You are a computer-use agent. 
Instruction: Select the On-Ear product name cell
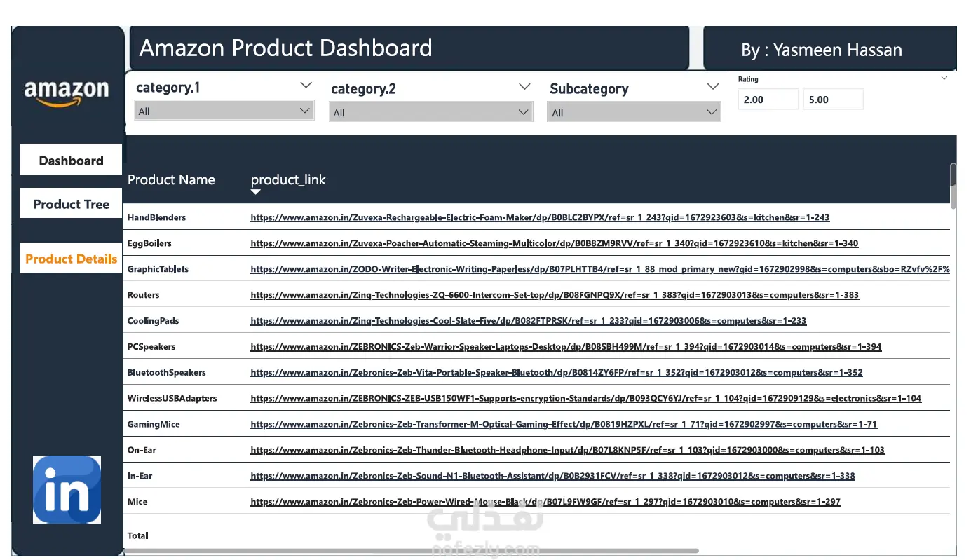click(142, 451)
